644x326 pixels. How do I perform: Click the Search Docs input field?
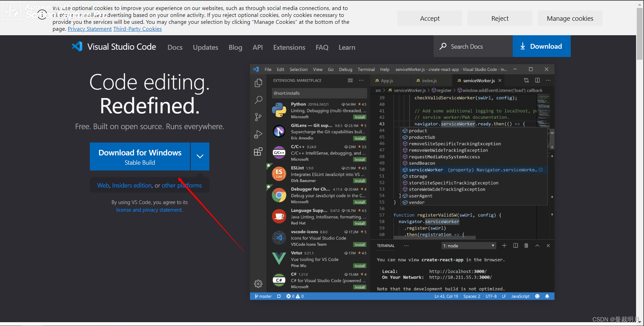tap(473, 46)
